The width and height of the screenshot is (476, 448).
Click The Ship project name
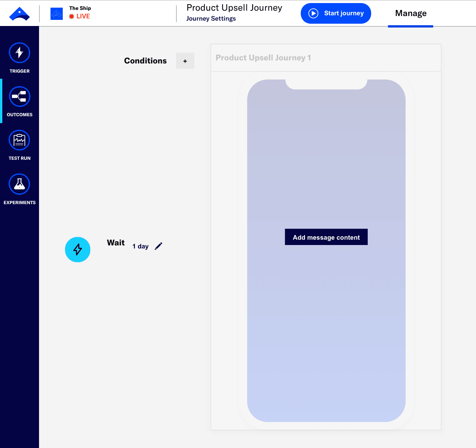click(80, 8)
